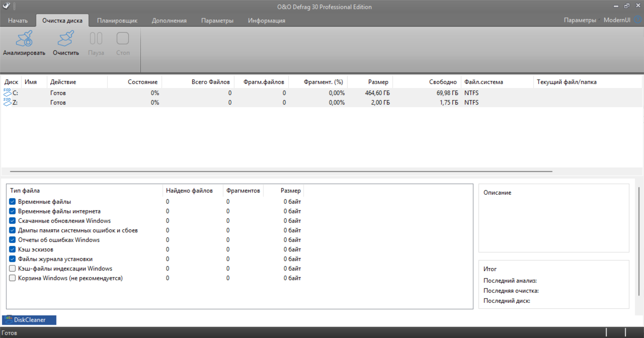Select the SSD icon of drive Z:
Screen dimensions: 644x338
pyautogui.click(x=7, y=102)
